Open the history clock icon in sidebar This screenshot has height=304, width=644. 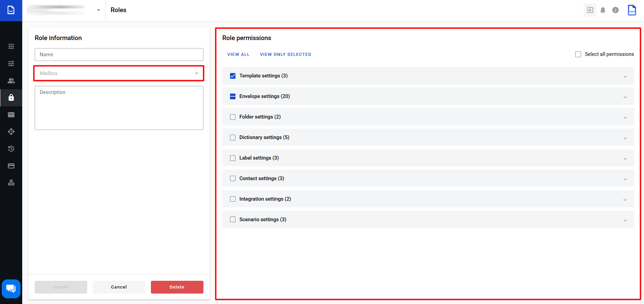coord(11,149)
